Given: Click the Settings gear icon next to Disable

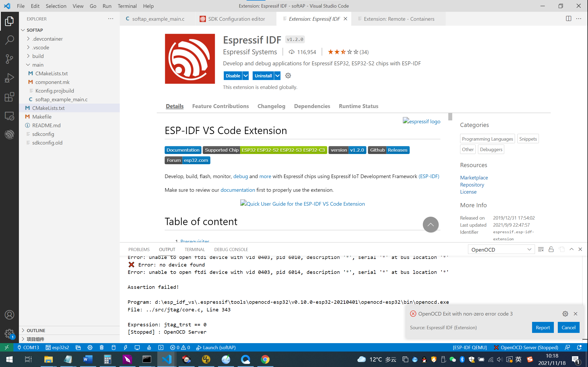Looking at the screenshot, I should click(288, 75).
